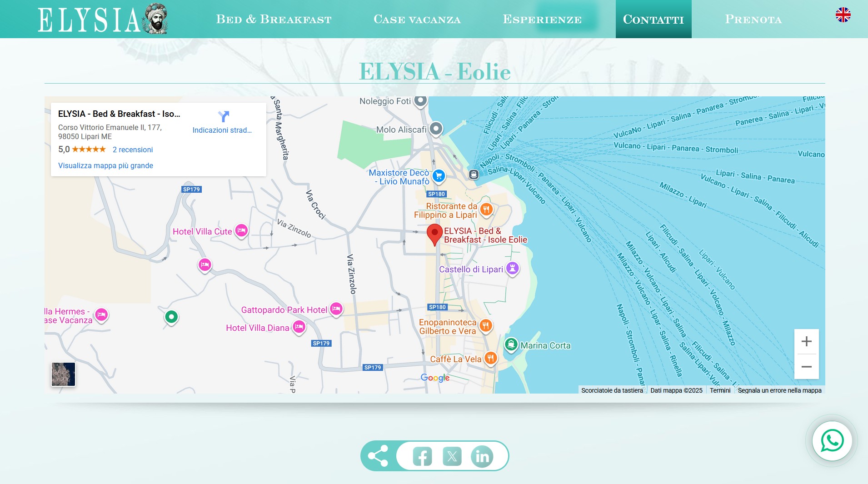Viewport: 868px width, 484px height.
Task: Click the Gattopardo Park Hotel label
Action: point(284,310)
